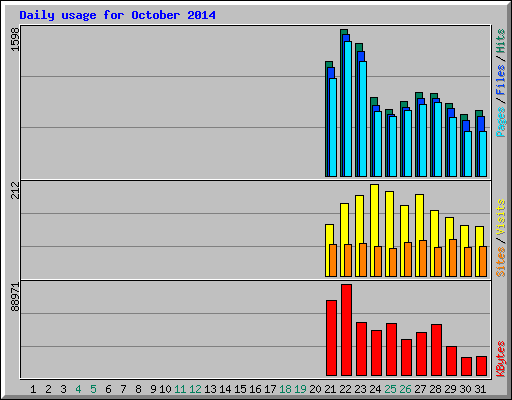Click the red KBytes bar for day 25
Viewport: 512px width, 400px height.
coord(391,349)
